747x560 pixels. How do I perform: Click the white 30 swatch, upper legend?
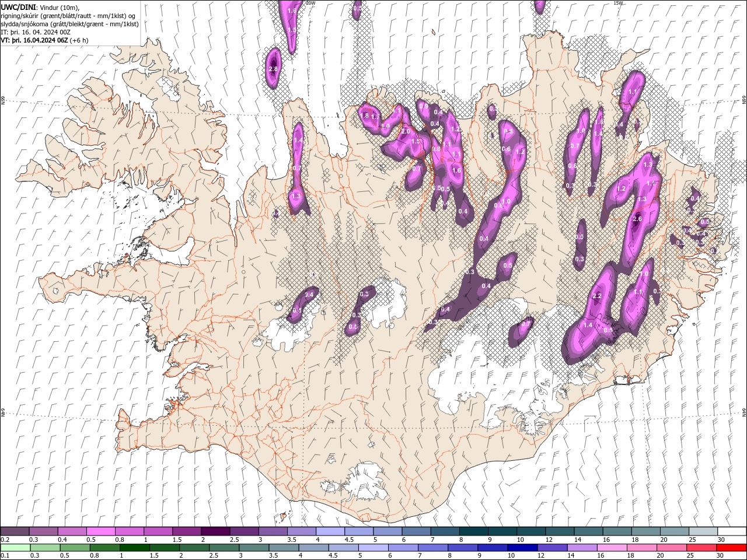pos(732,531)
